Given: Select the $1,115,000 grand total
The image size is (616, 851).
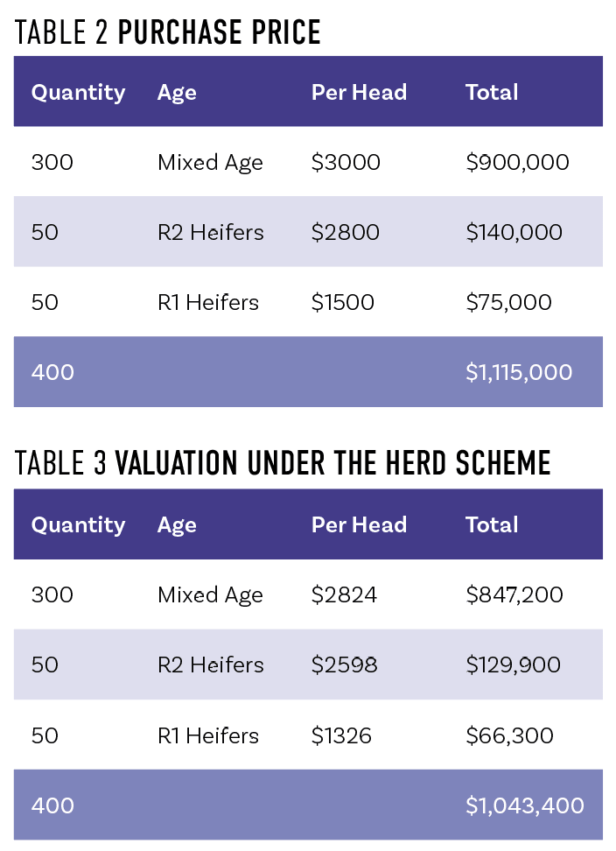Looking at the screenshot, I should coord(519,372).
